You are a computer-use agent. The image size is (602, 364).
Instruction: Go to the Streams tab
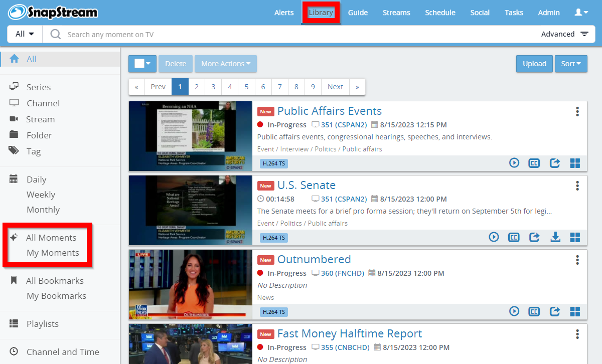(x=396, y=13)
